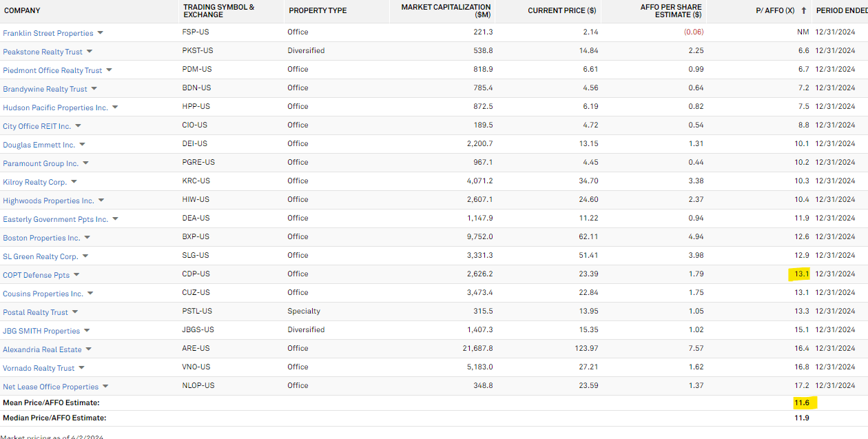Open the arrow menu beside Vornado Realty Trust

point(81,368)
